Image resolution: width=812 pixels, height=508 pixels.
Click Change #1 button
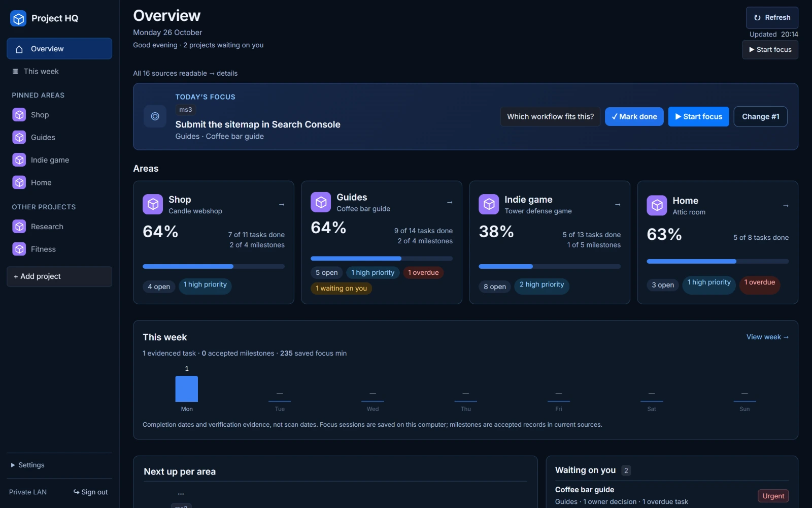760,116
